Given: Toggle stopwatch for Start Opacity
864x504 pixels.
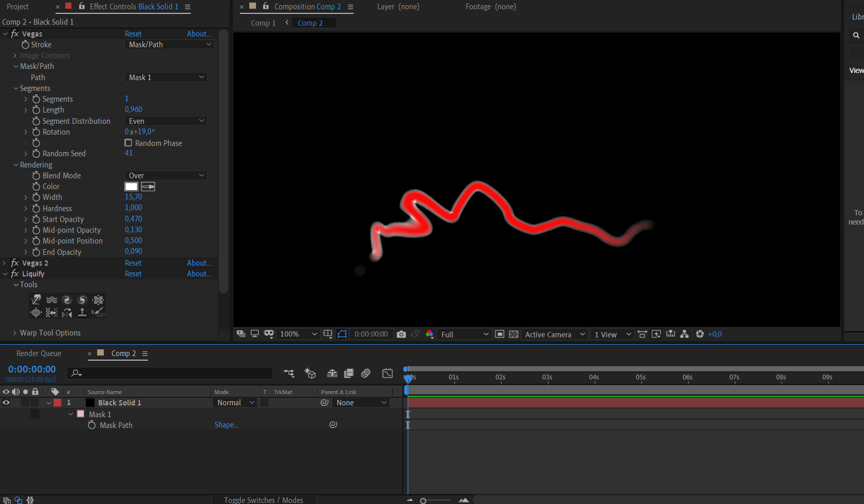Looking at the screenshot, I should point(36,219).
